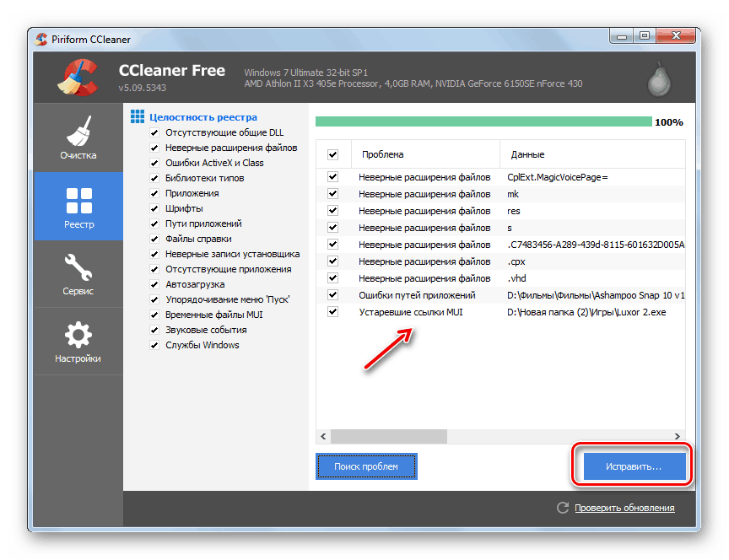Click the CCleaner logo in header
729x560 pixels.
point(78,78)
